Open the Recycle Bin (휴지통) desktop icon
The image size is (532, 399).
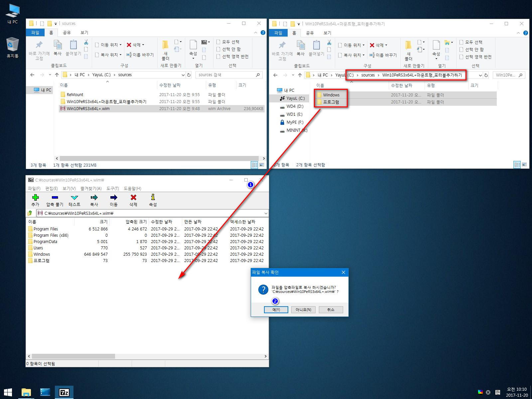(13, 48)
